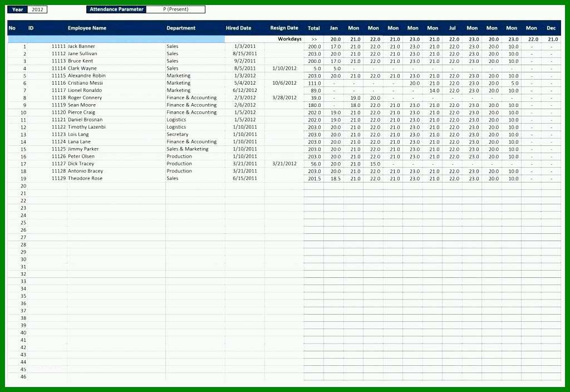
Task: Click the Employee Name column header
Action: coord(87,28)
